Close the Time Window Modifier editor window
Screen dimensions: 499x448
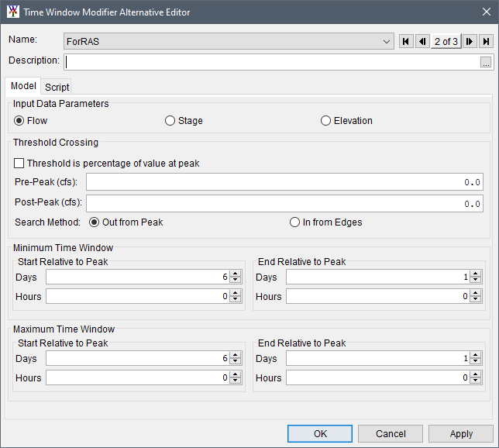(x=480, y=12)
